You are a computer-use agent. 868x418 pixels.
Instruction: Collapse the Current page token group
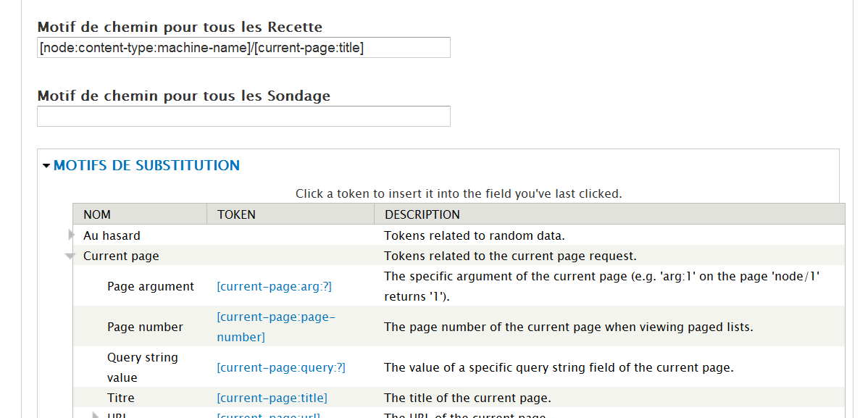tap(70, 256)
